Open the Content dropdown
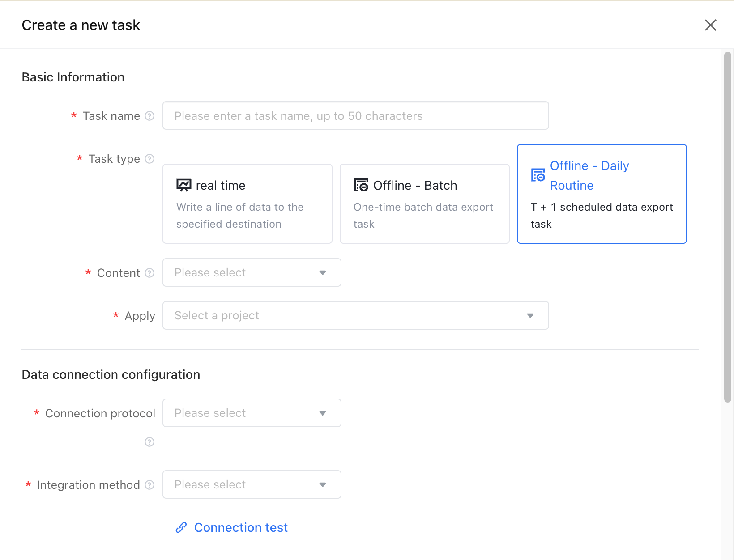734x560 pixels. 252,272
